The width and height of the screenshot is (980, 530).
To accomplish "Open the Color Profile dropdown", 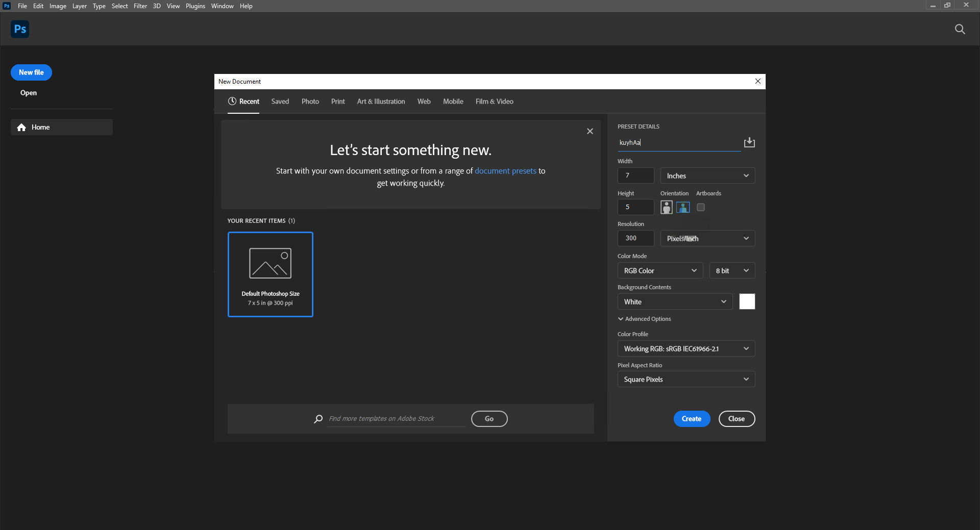I will [x=686, y=348].
